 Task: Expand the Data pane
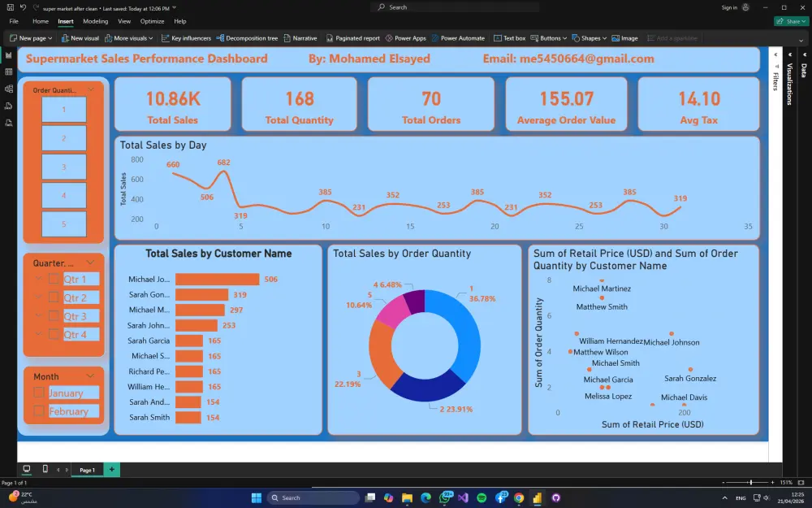[804, 54]
